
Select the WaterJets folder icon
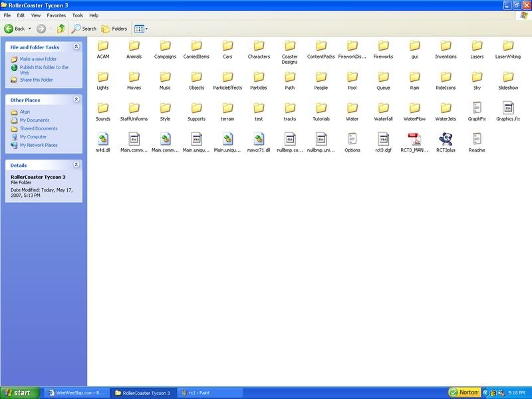446,108
